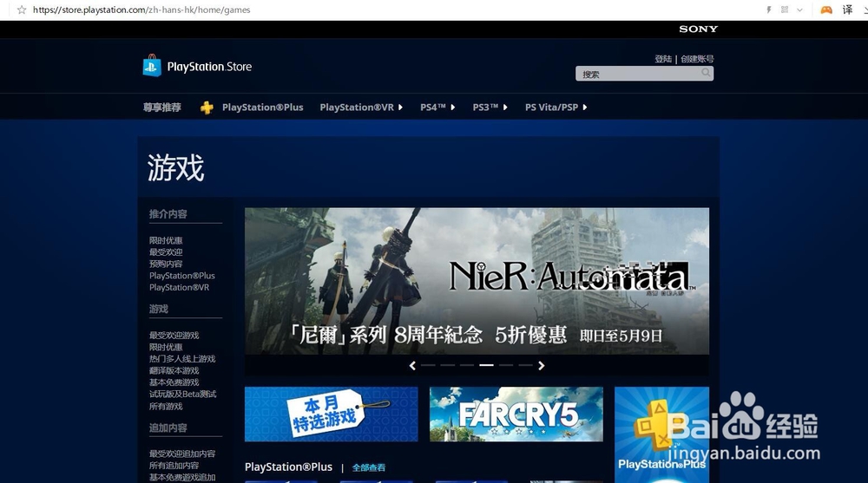The width and height of the screenshot is (868, 483).
Task: Expand the PS Vita/PSP menu arrow
Action: click(584, 108)
